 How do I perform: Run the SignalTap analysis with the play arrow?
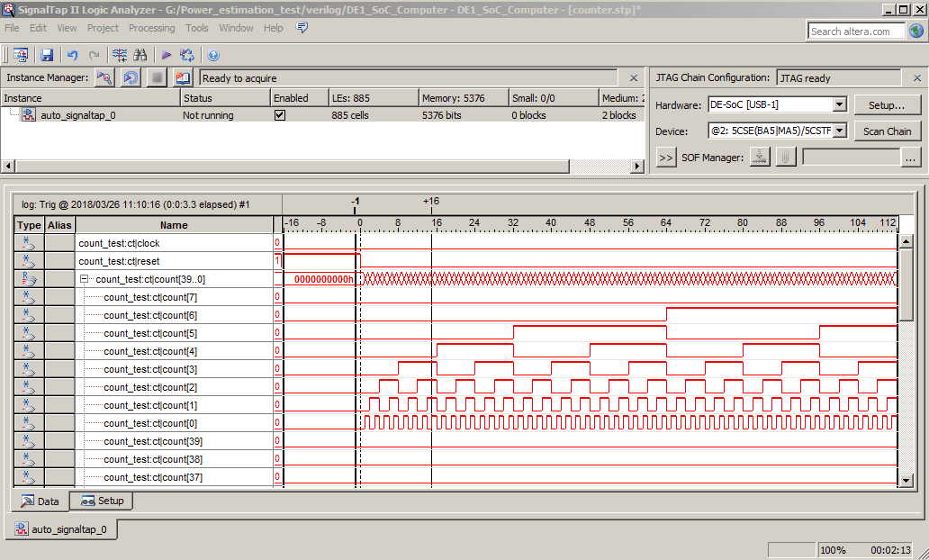pos(166,55)
